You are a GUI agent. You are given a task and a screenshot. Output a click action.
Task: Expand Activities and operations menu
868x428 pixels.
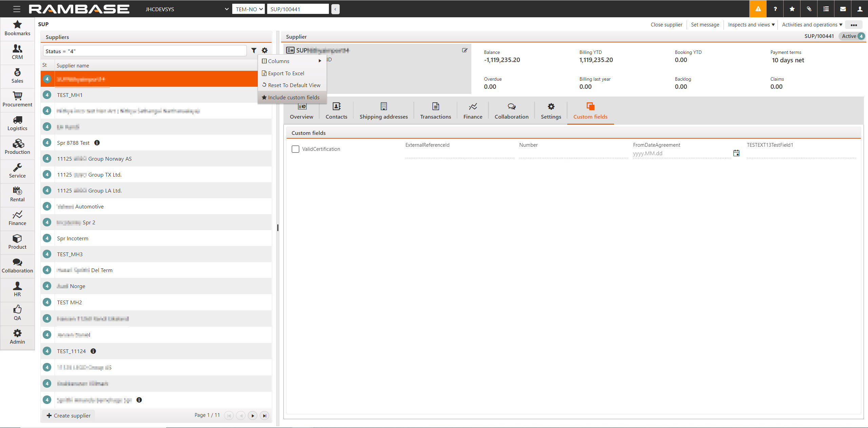point(812,24)
